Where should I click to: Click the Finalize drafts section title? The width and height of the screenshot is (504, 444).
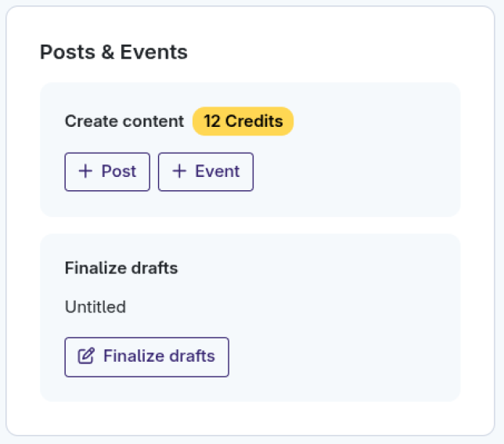pos(121,269)
